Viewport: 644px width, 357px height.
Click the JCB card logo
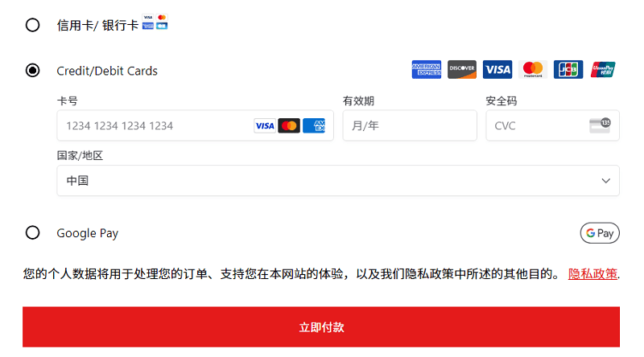tap(568, 69)
